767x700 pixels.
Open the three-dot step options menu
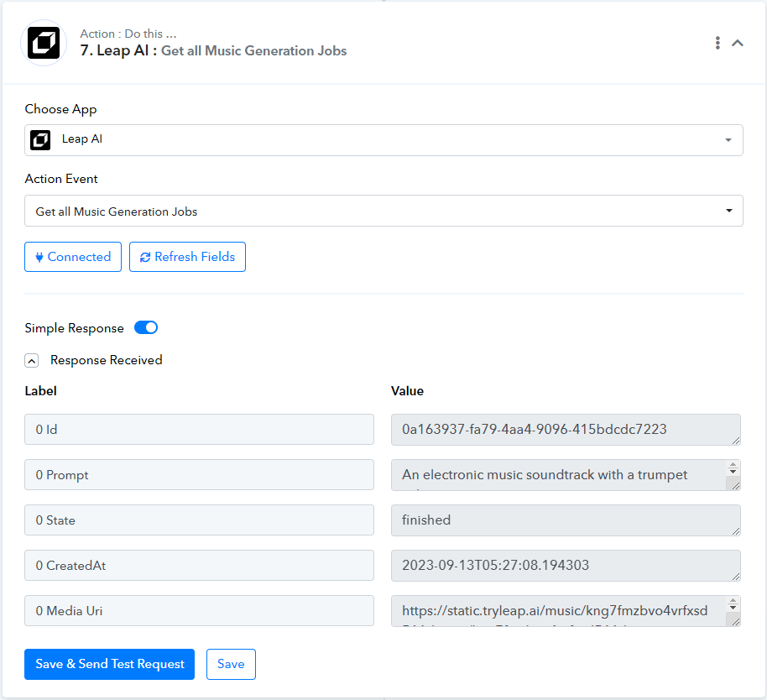point(717,43)
